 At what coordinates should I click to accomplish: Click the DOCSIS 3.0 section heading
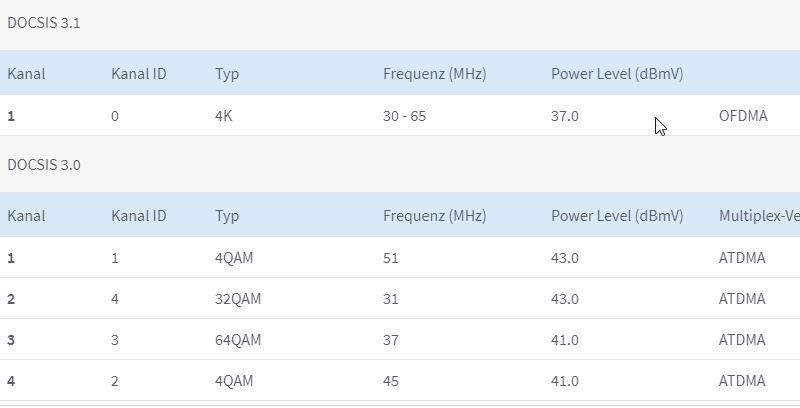44,165
